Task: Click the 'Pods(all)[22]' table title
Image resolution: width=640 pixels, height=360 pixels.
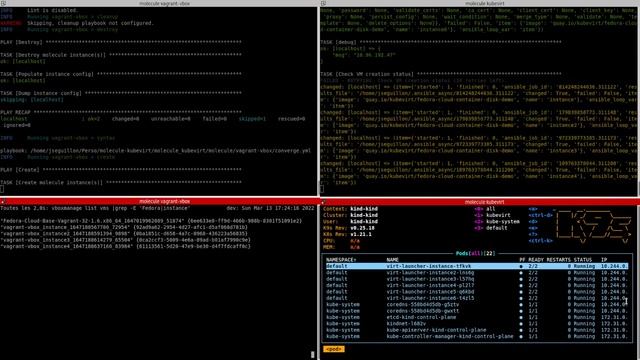Action: 476,253
